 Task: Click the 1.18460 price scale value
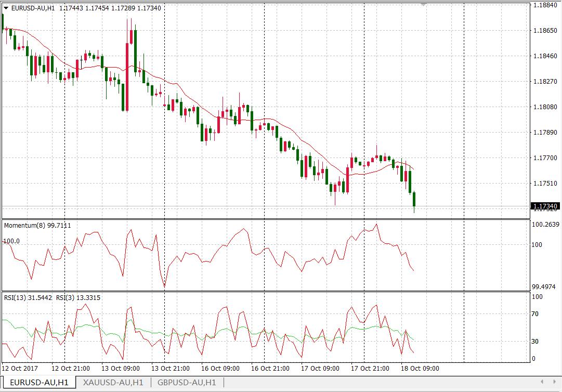tap(545, 56)
